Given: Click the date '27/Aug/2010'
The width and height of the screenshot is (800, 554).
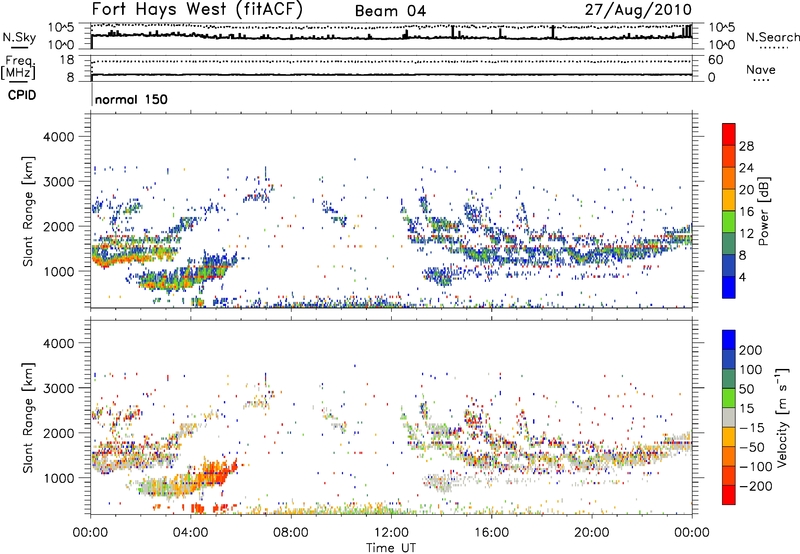Looking at the screenshot, I should click(x=638, y=10).
